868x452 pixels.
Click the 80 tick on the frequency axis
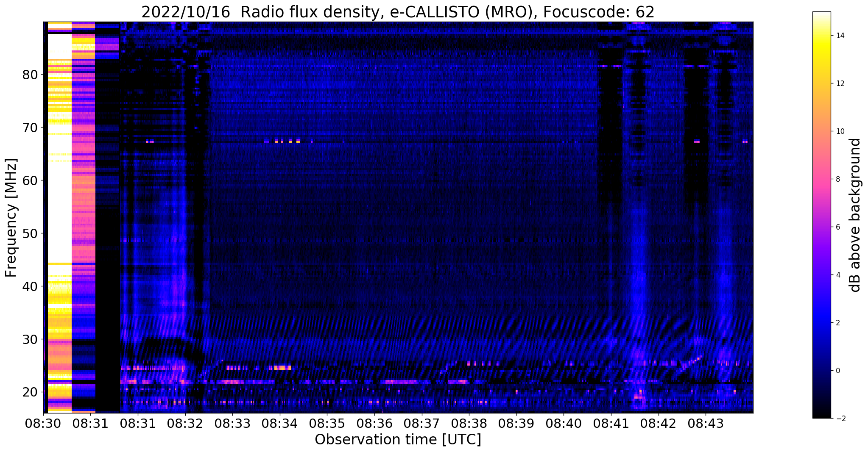coord(31,75)
